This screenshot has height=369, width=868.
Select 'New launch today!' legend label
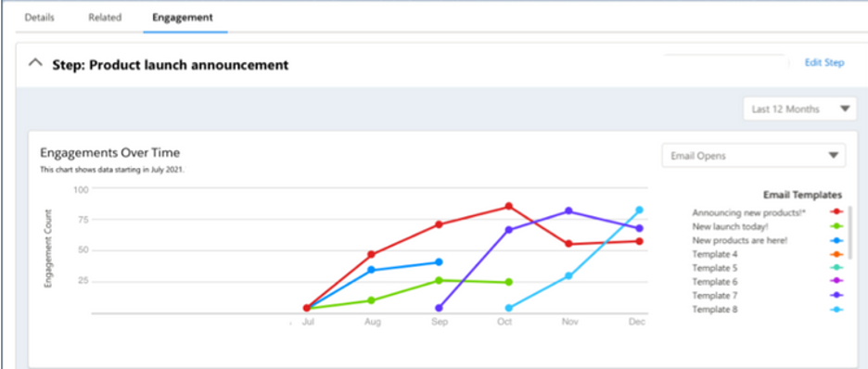(730, 226)
